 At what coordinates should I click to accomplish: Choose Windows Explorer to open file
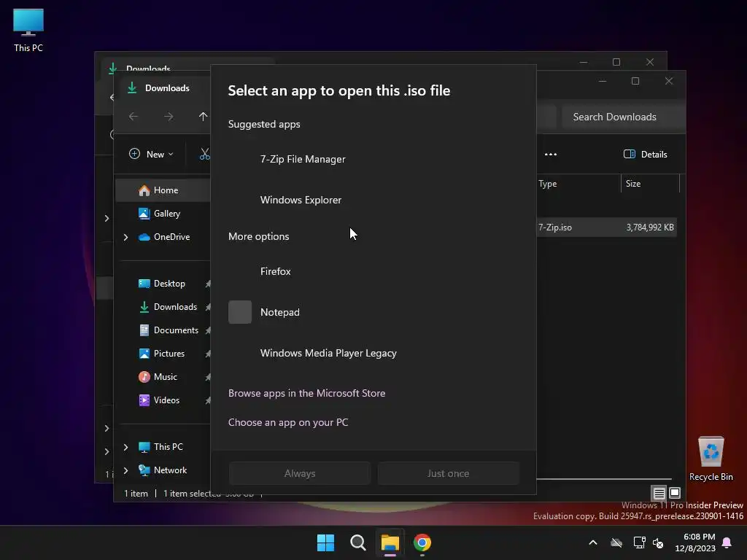point(373,200)
